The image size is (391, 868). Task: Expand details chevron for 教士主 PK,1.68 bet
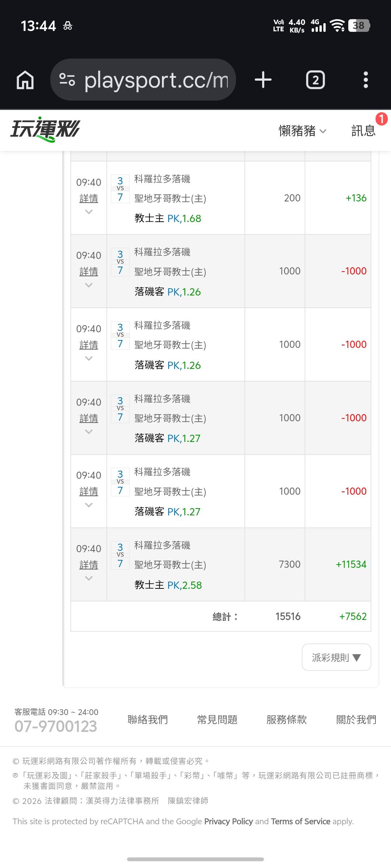(89, 212)
